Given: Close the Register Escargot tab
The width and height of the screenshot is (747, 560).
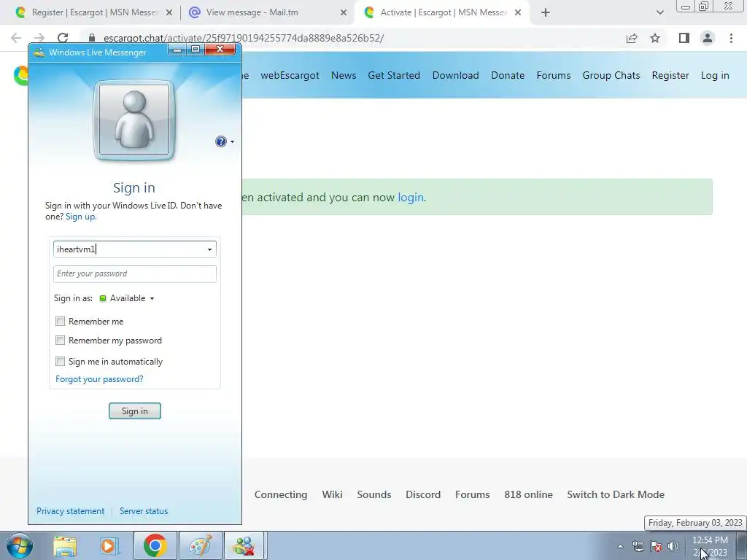Looking at the screenshot, I should pos(169,13).
